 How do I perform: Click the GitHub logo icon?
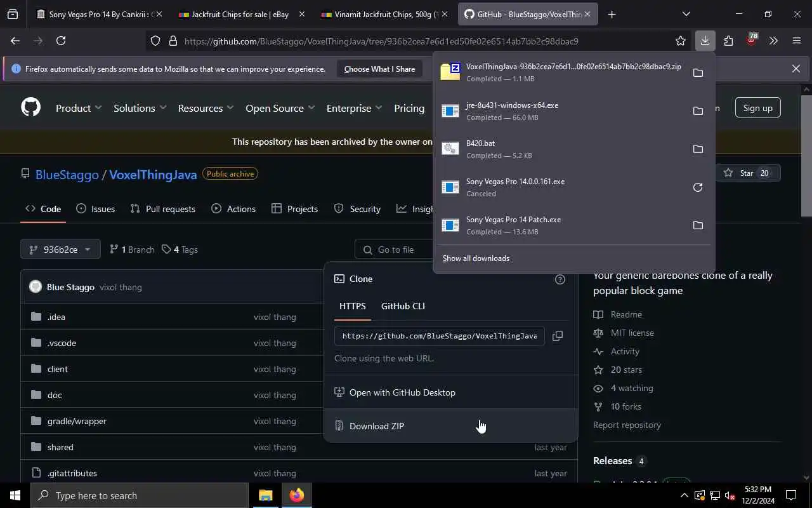tap(30, 108)
